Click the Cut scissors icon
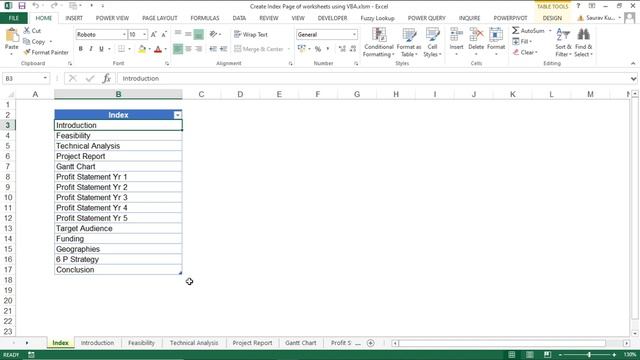 tap(27, 31)
